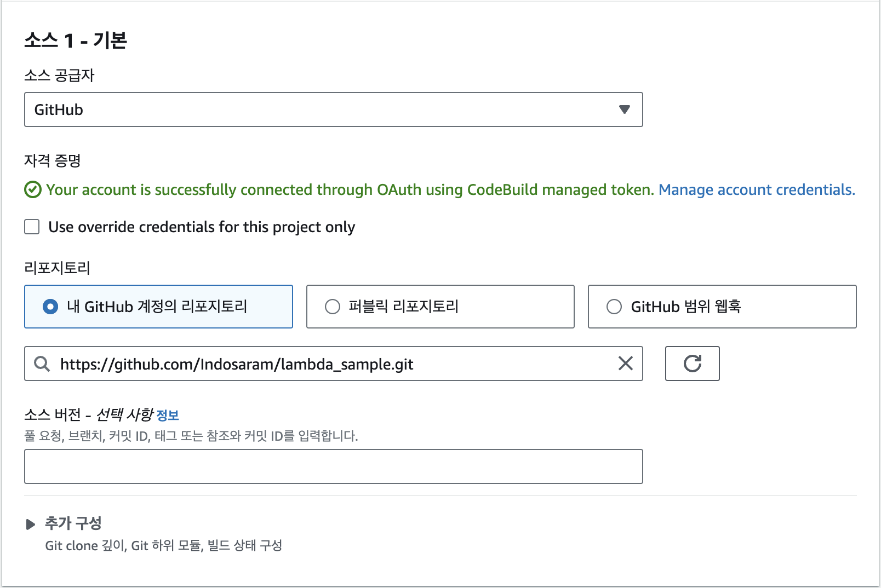Open the 정보 link beside 소스 버전
881x588 pixels.
coord(168,416)
